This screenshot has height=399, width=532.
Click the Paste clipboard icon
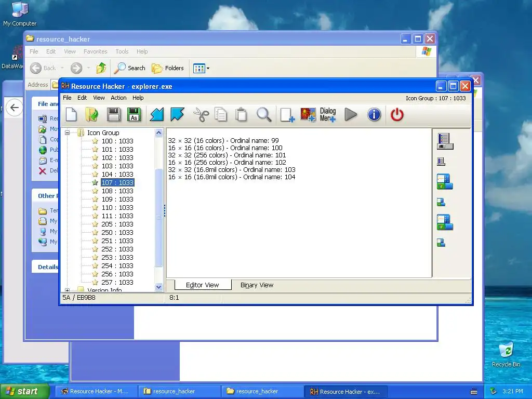pos(241,115)
